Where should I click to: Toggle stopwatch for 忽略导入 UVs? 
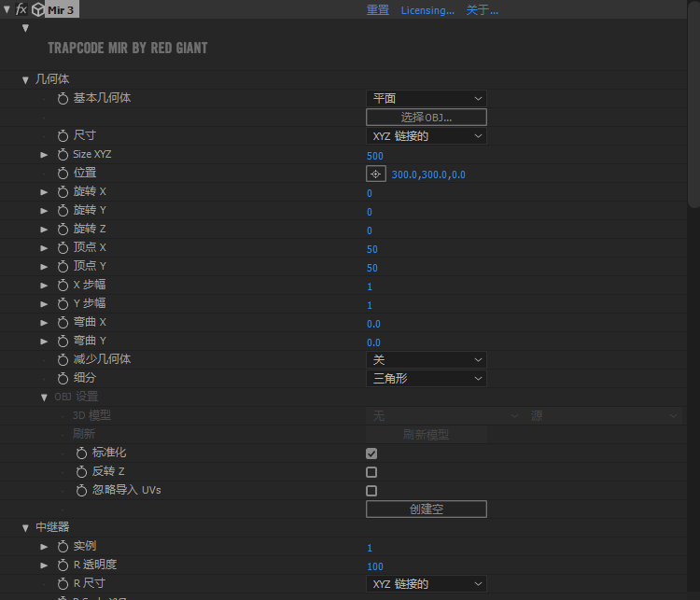click(x=81, y=491)
